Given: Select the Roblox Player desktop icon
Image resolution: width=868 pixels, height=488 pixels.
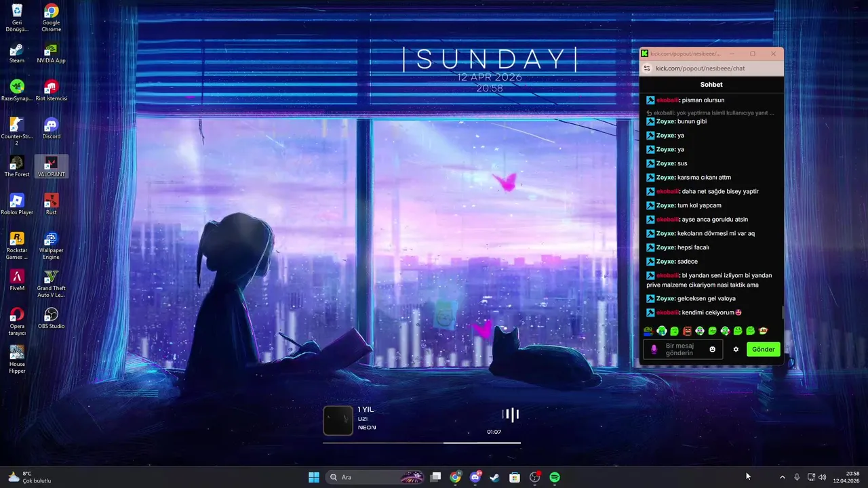Looking at the screenshot, I should [17, 205].
